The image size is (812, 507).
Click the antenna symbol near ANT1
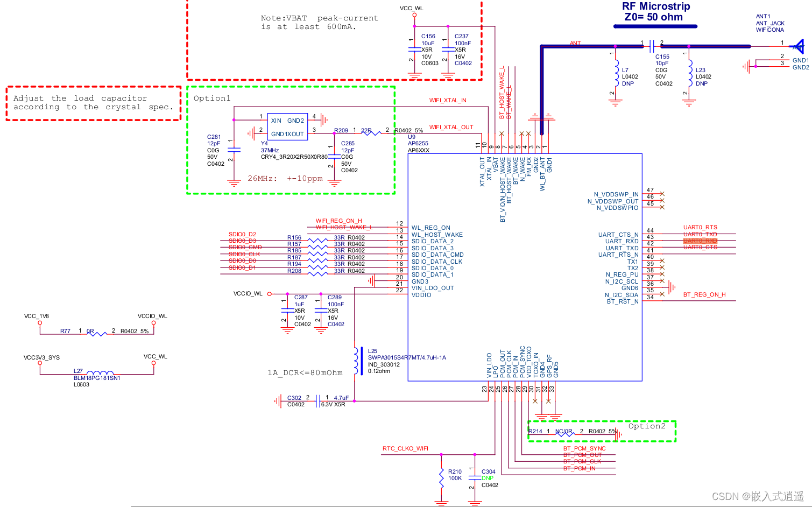point(799,46)
